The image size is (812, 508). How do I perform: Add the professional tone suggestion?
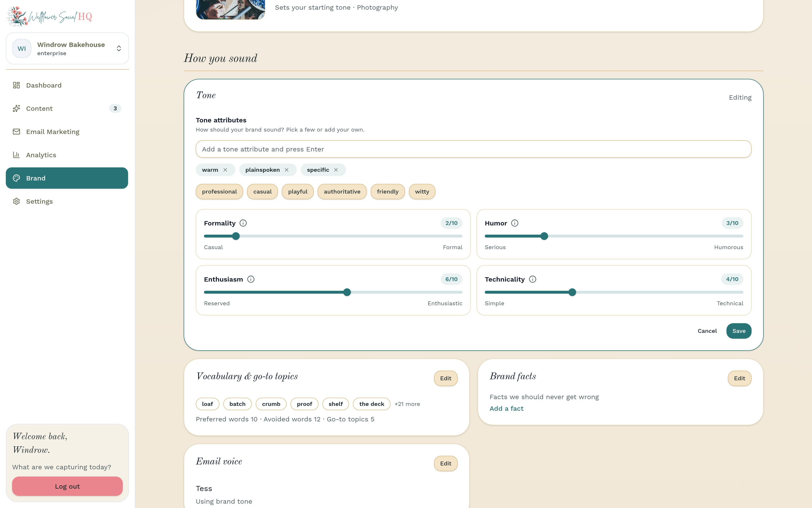[x=219, y=192]
